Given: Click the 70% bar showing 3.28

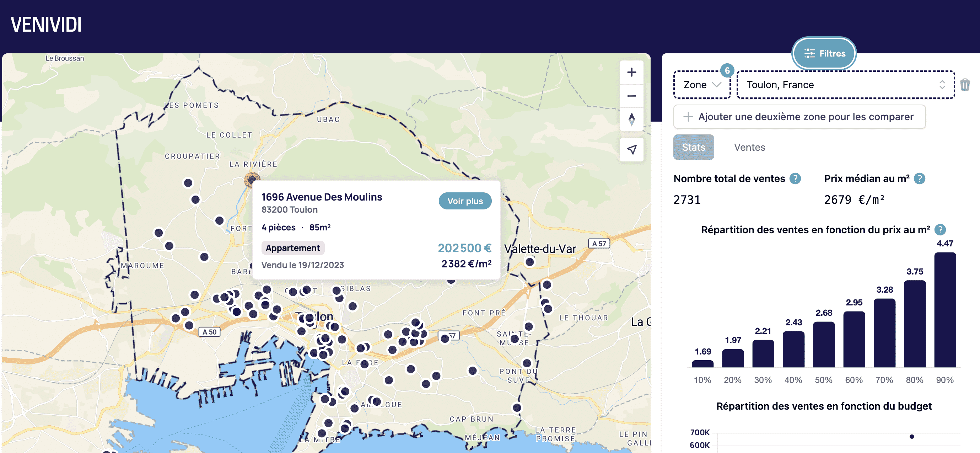Looking at the screenshot, I should tap(884, 333).
